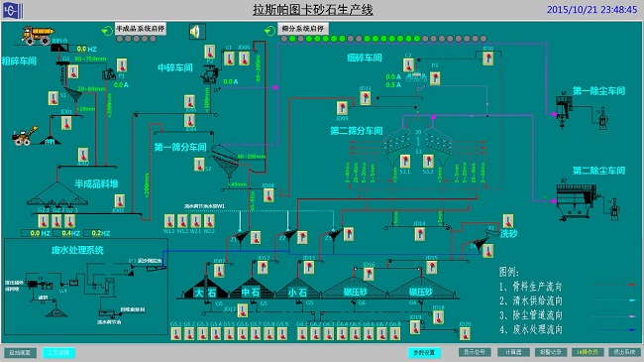The height and width of the screenshot is (362, 644).
Task: Click the 退出系统 exit system button
Action: pos(625,352)
